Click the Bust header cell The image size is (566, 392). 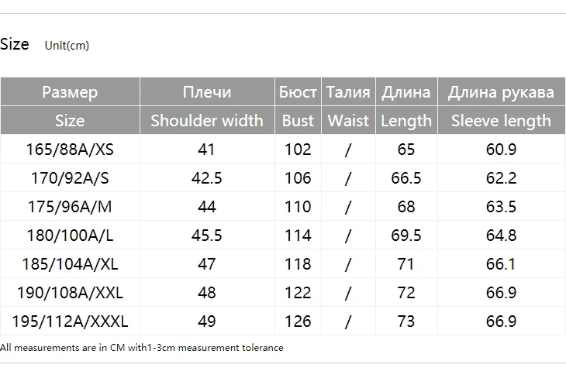(298, 120)
